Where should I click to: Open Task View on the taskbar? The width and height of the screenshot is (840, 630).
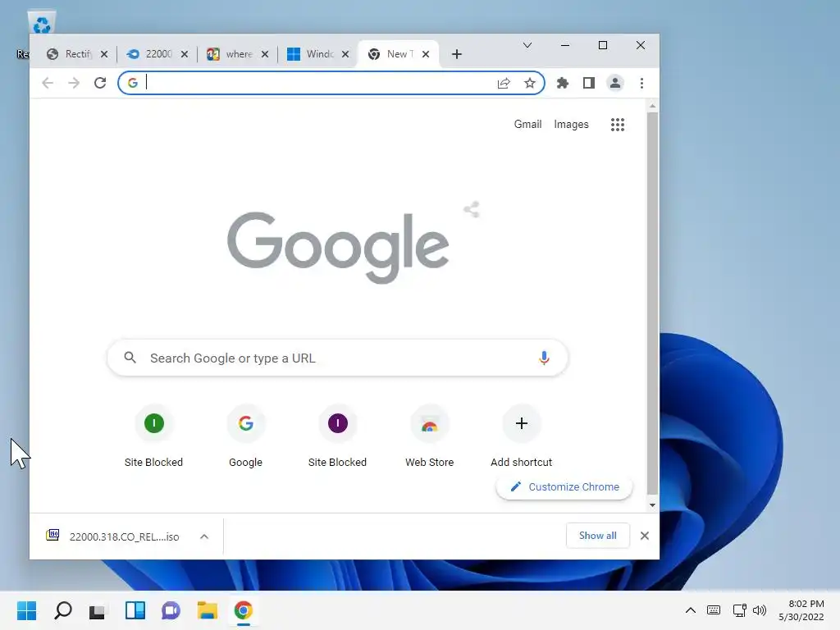(x=98, y=610)
